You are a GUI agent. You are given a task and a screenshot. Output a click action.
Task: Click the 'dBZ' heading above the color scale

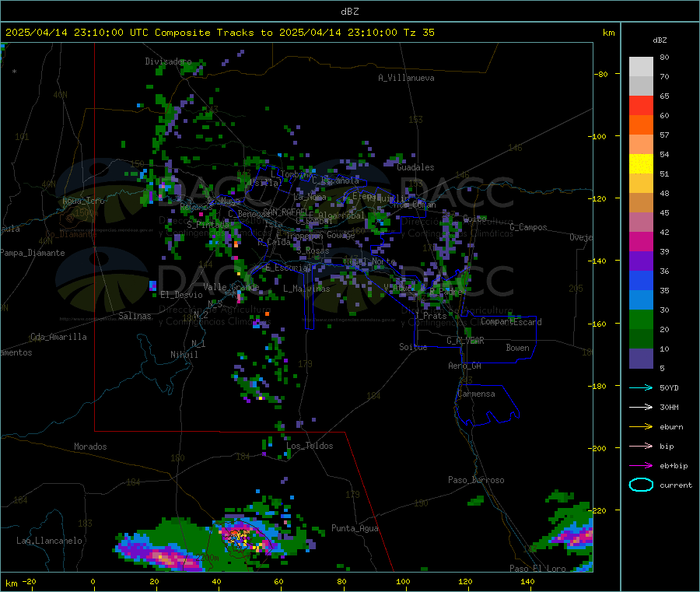(660, 40)
